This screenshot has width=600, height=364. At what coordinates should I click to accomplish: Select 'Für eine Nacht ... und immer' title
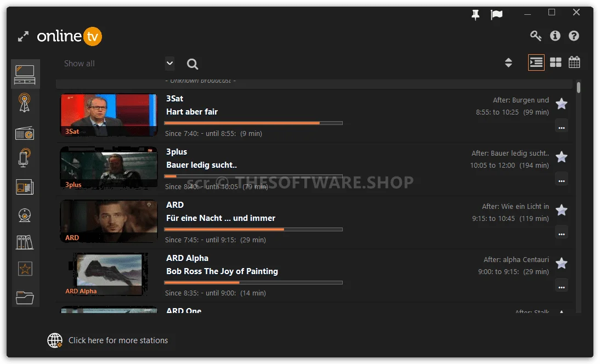pyautogui.click(x=221, y=218)
